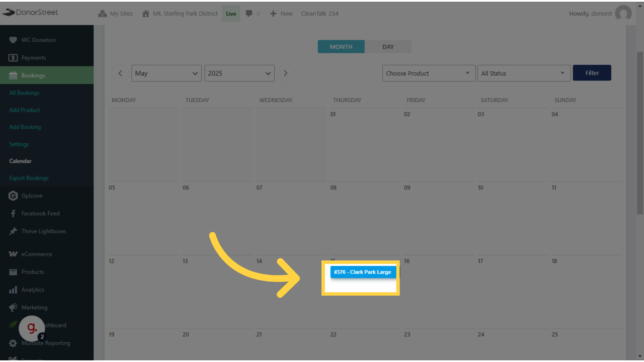This screenshot has width=644, height=362.
Task: Click the Thrive Lightboxes pin icon
Action: tap(13, 231)
